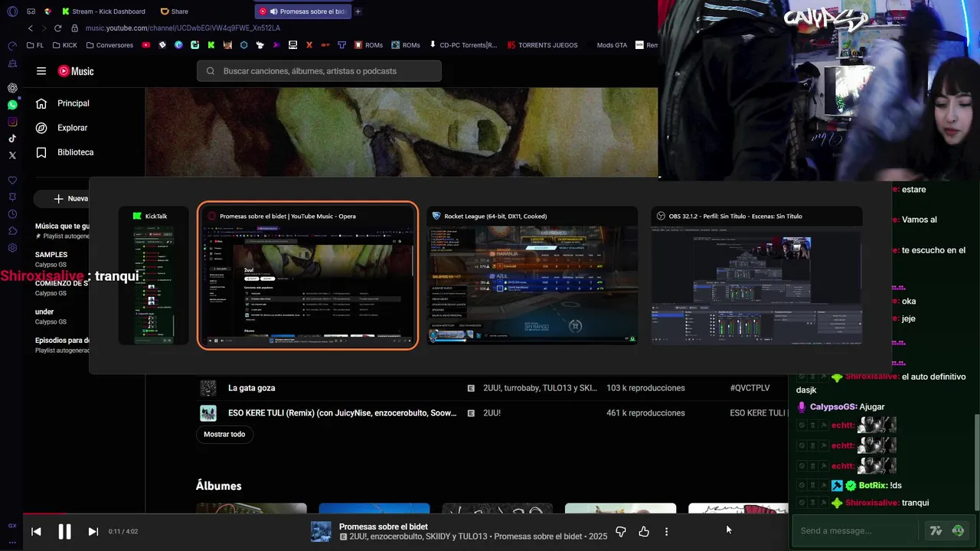Viewport: 980px width, 551px height.
Task: Open three-dot menu in player bar
Action: pos(666,531)
